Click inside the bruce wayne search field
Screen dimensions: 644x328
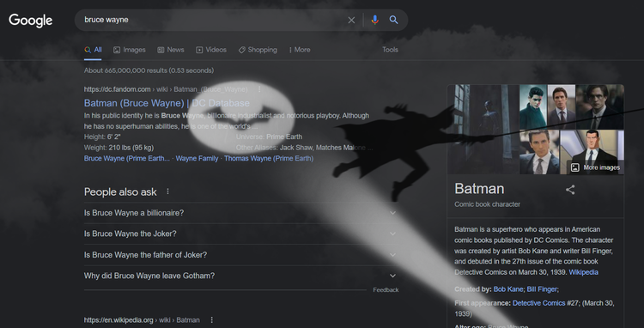click(214, 20)
